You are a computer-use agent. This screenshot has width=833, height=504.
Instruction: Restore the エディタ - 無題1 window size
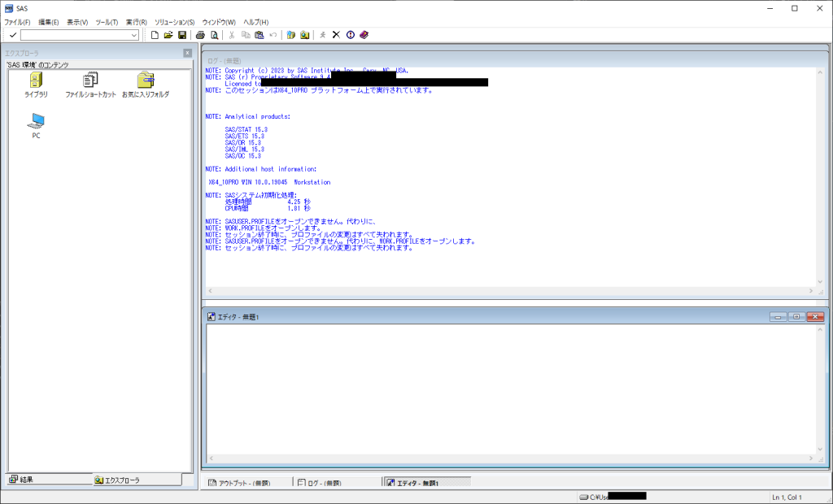pyautogui.click(x=797, y=317)
